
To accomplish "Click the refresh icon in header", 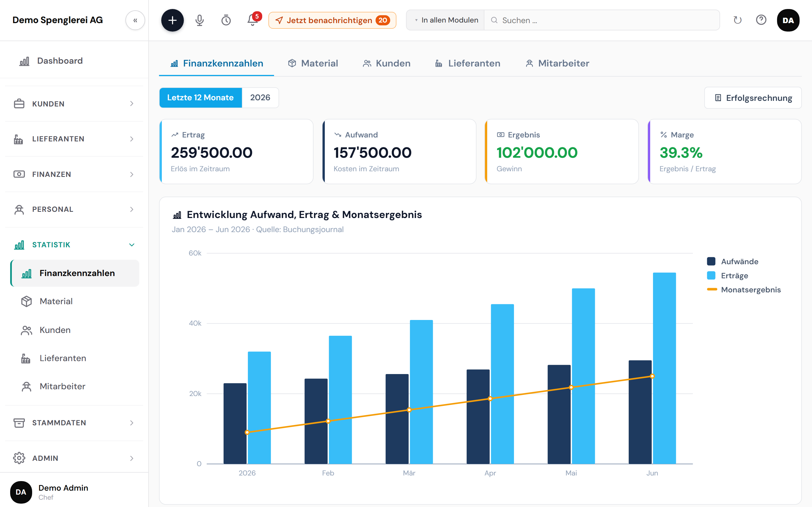I will [x=737, y=20].
